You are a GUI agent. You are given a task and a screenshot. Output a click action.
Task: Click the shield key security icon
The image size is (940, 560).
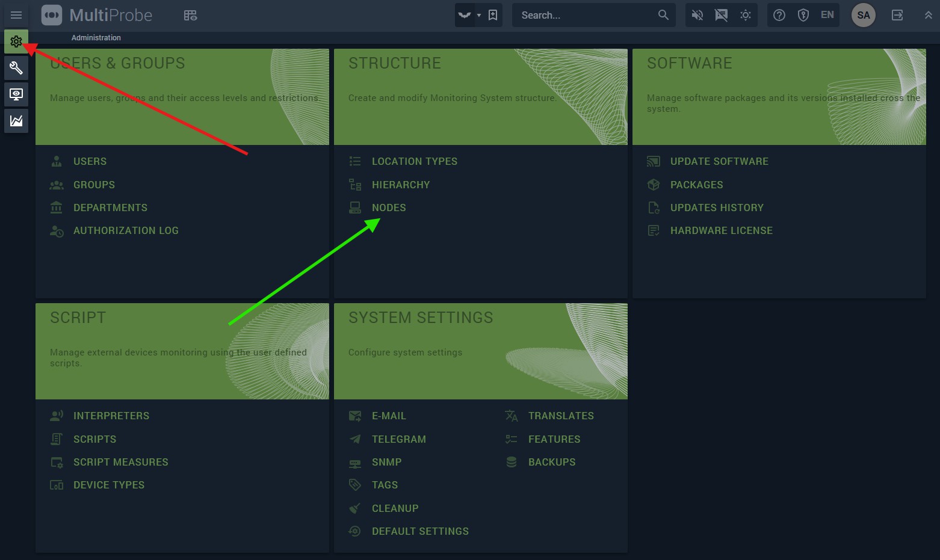tap(803, 15)
